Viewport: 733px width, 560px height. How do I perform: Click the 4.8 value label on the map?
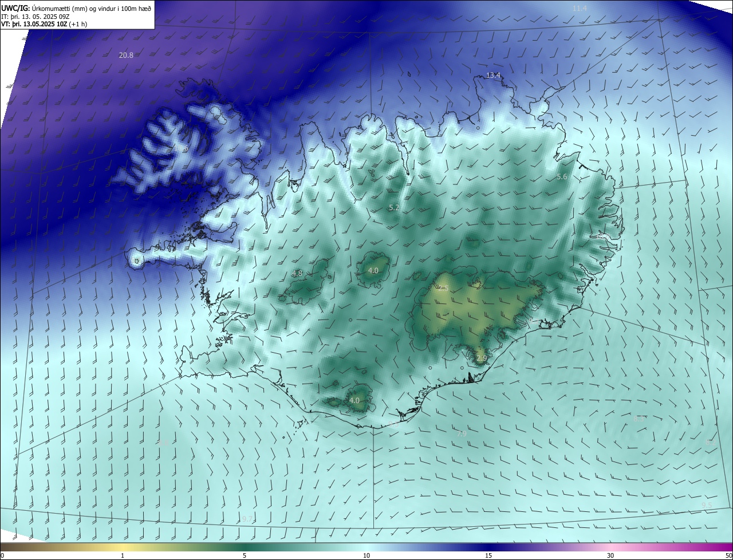[x=297, y=274]
